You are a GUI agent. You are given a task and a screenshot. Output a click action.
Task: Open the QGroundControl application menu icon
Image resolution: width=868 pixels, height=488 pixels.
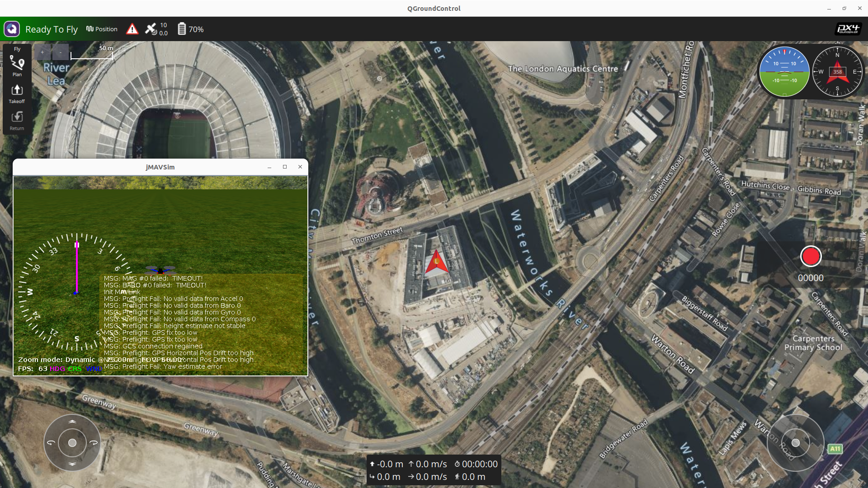click(12, 29)
